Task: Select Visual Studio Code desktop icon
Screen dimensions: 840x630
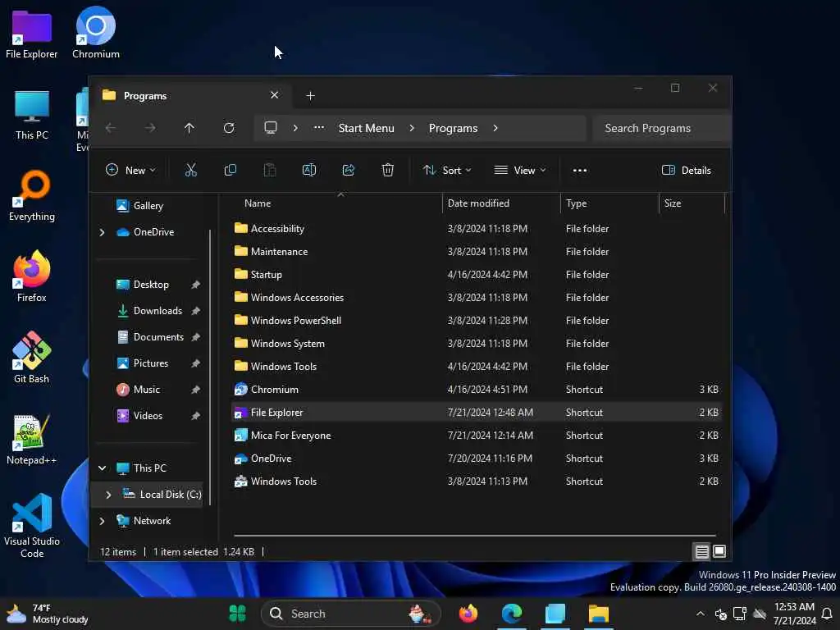Action: click(32, 526)
